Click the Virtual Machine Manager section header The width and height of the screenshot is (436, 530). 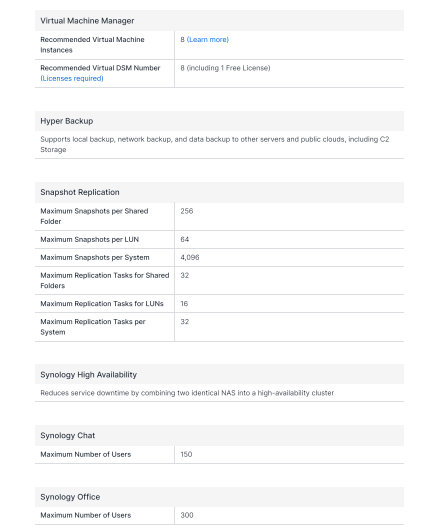click(87, 21)
